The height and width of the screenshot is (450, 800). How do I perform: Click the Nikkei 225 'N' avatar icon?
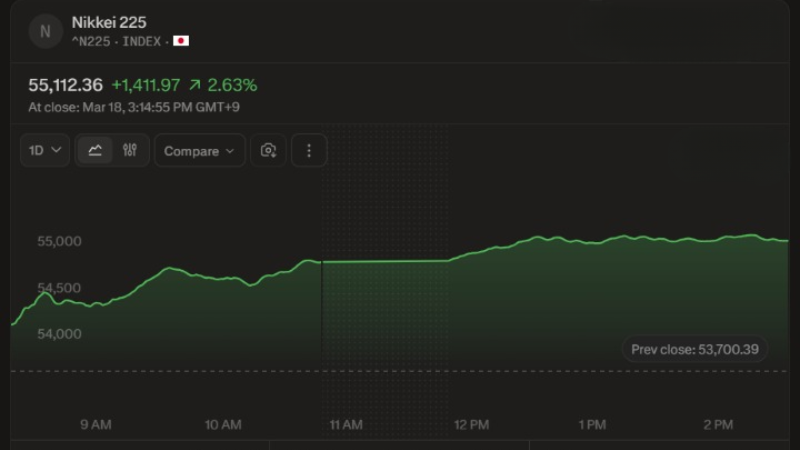[x=44, y=31]
